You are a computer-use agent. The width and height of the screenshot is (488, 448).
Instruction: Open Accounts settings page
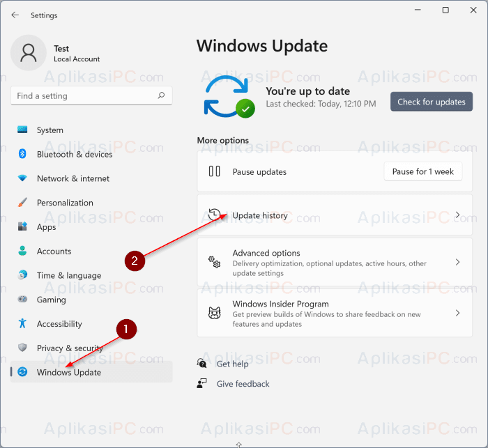click(x=54, y=252)
